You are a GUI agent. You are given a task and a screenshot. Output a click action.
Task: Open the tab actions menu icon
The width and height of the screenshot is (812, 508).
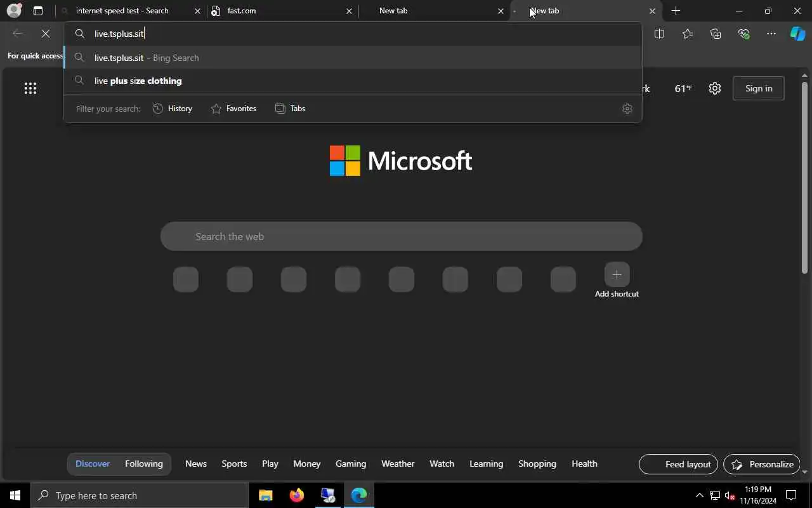pyautogui.click(x=38, y=11)
